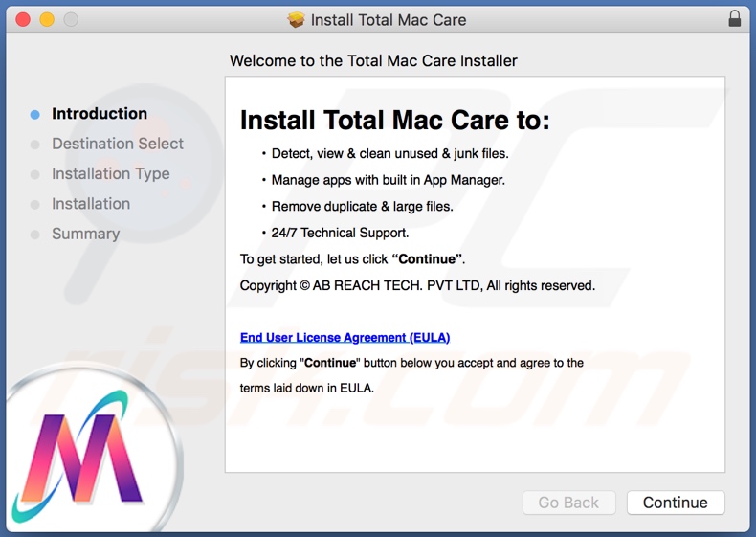Click the AB REACH TECH copyright line
756x537 pixels.
tap(417, 285)
